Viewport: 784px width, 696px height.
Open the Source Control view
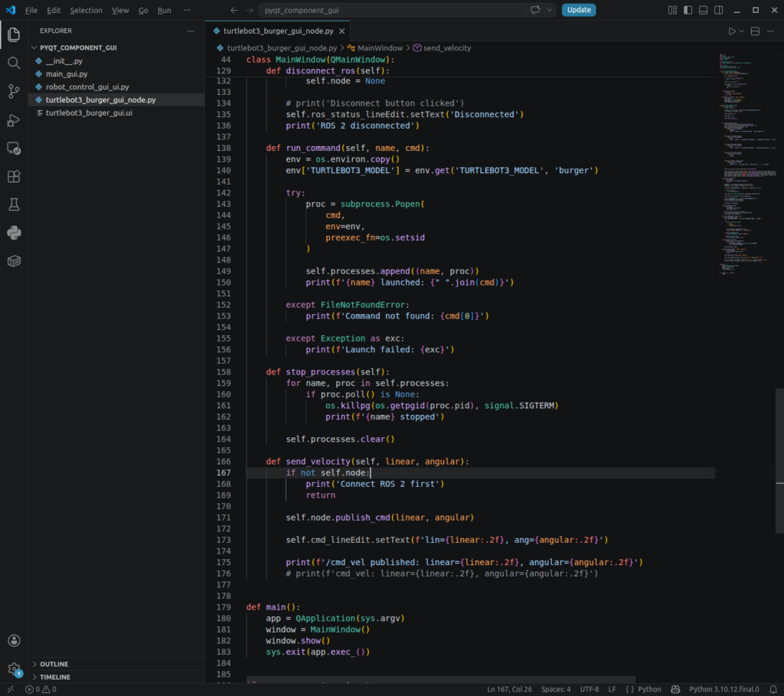click(14, 91)
